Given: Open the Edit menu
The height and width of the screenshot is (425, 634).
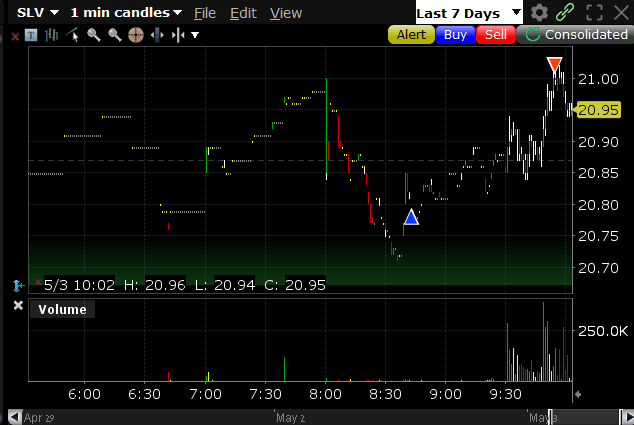Looking at the screenshot, I should coord(243,13).
